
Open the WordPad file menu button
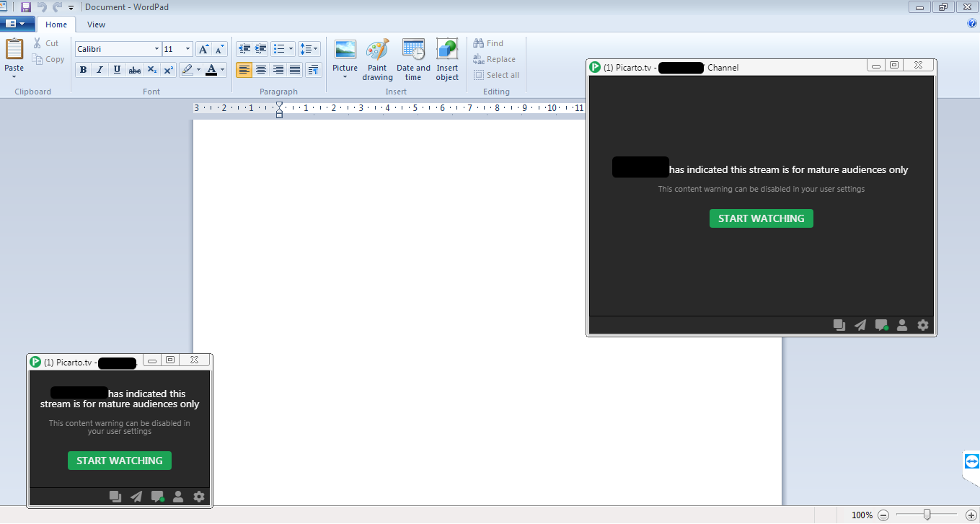click(x=17, y=24)
